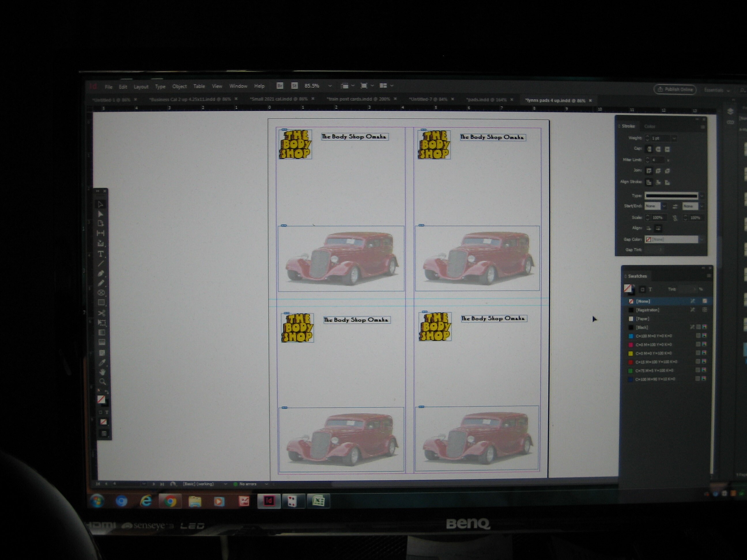Select the Note tool

pyautogui.click(x=102, y=353)
